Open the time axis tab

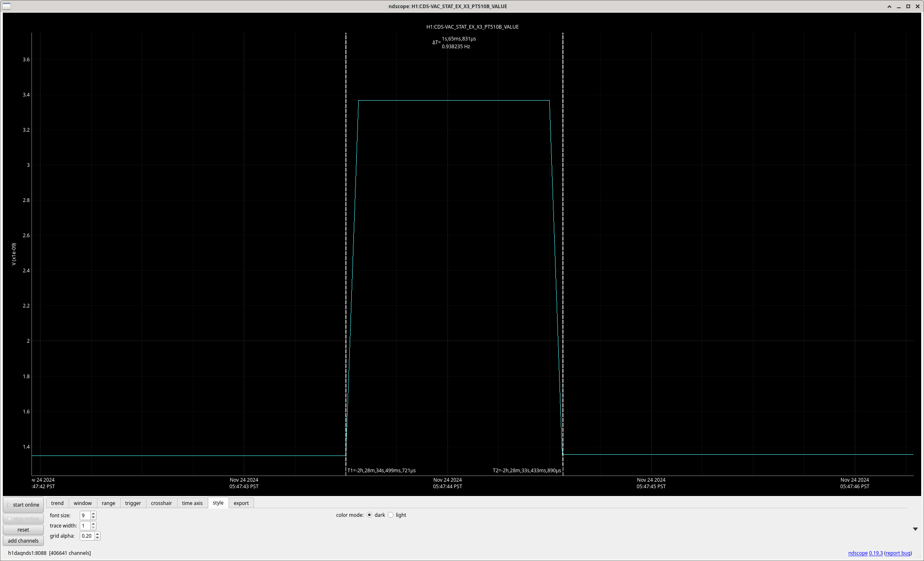(192, 503)
